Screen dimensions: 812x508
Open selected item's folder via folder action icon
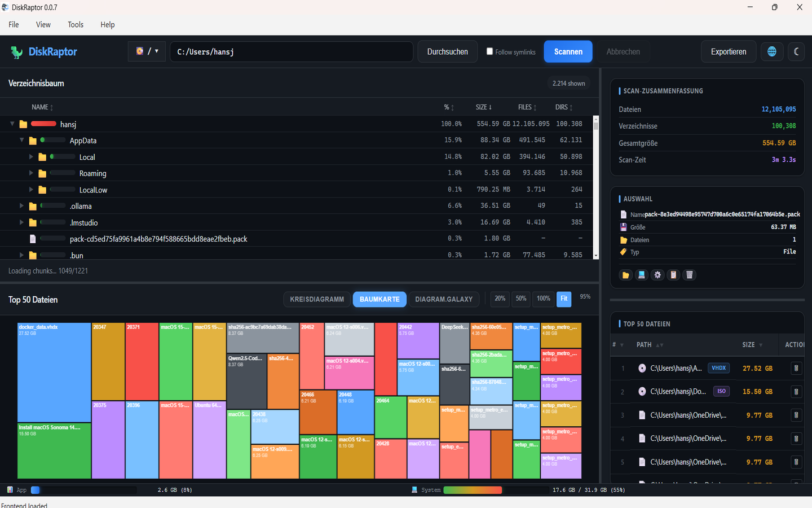625,275
